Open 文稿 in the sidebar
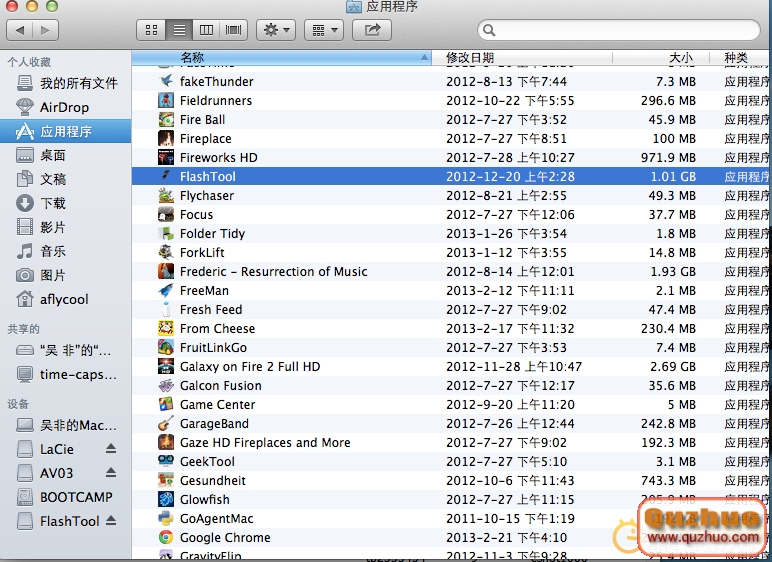This screenshot has height=562, width=772. pos(66,179)
